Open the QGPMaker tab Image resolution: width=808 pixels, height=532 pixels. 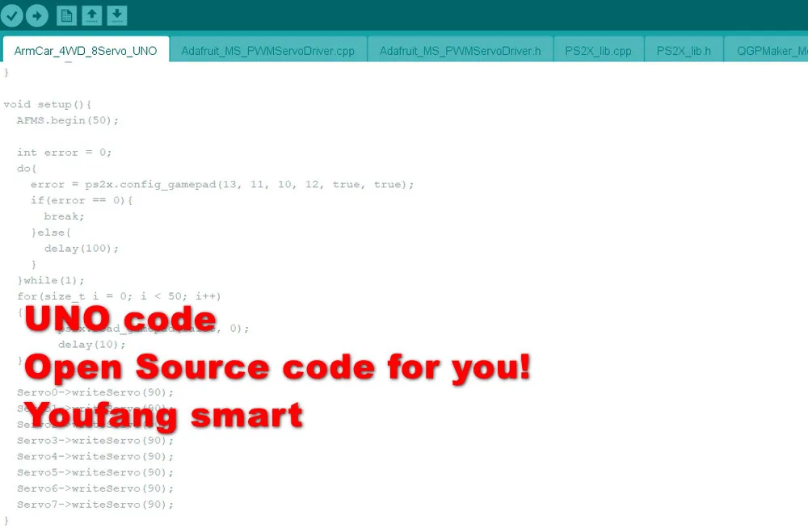click(x=767, y=51)
